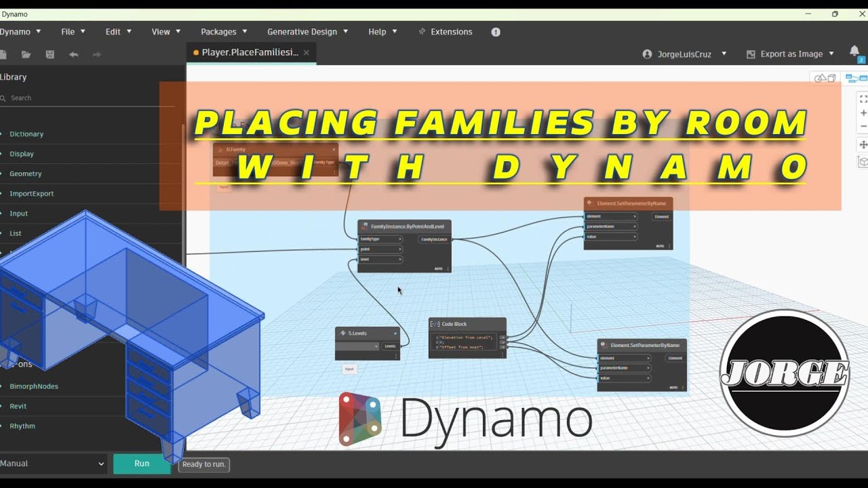Switch to background 3D geometry preview view
The height and width of the screenshot is (488, 868).
(x=825, y=79)
